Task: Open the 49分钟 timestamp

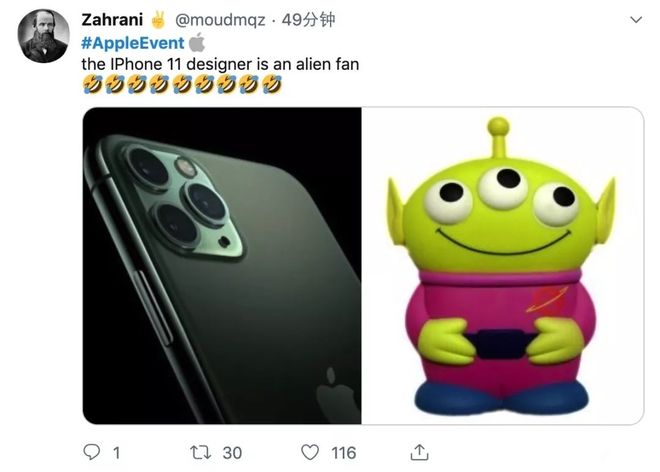Action: point(308,20)
